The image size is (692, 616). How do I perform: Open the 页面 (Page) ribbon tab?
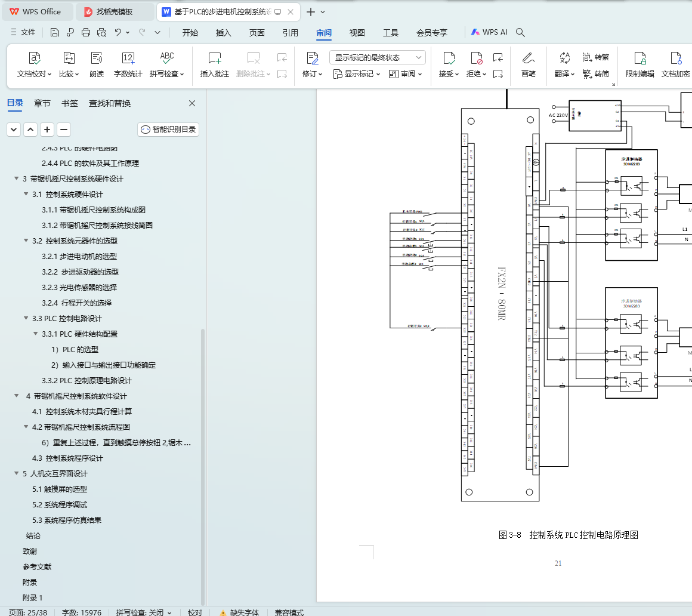pos(257,33)
